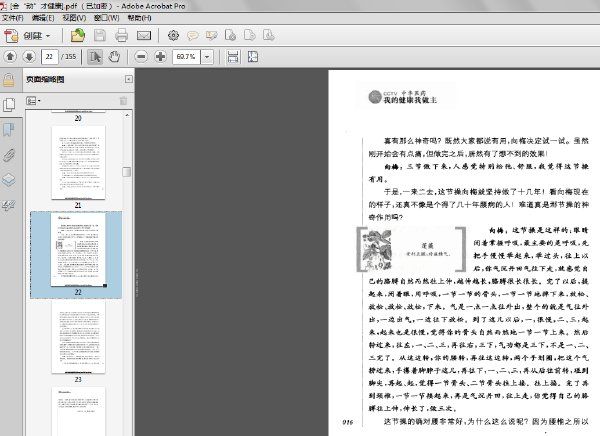
Task: Select the Hand pan tool
Action: (114, 57)
